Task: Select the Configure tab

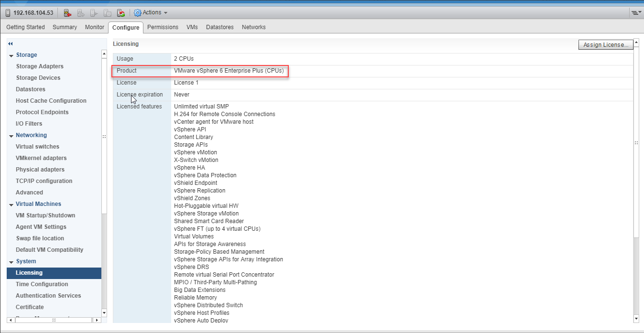Action: tap(126, 28)
